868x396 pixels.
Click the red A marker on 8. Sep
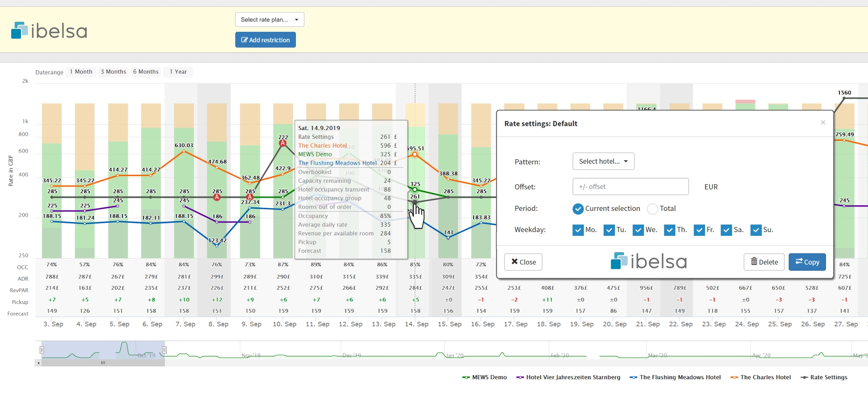click(x=217, y=197)
